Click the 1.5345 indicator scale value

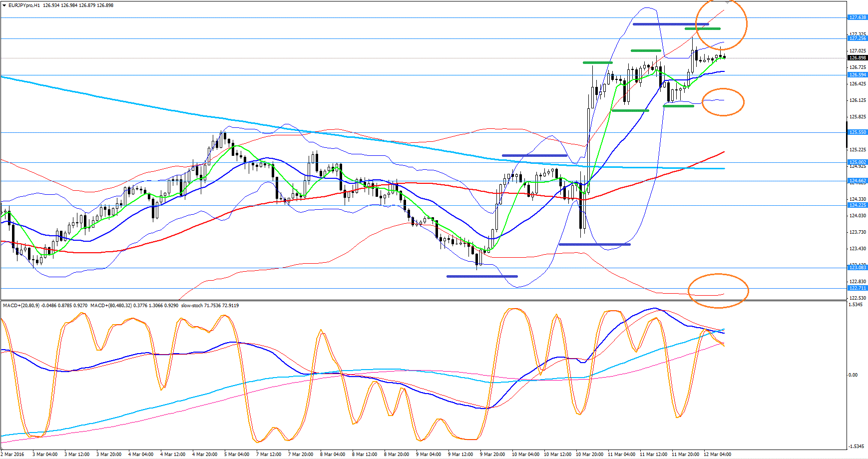(x=856, y=305)
